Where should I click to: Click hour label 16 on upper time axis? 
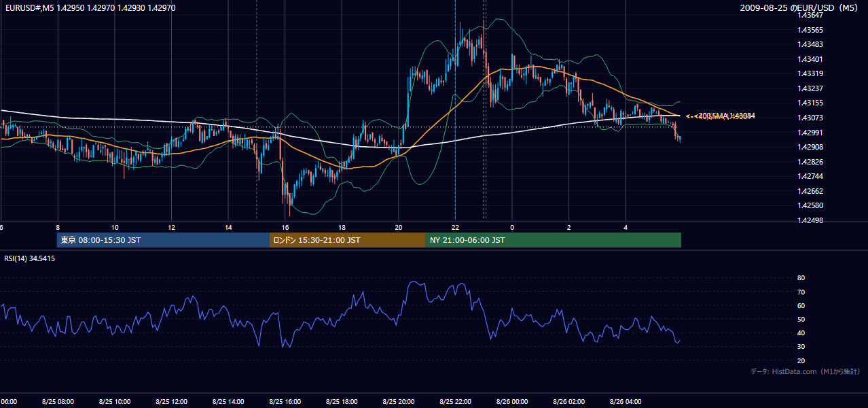click(x=285, y=228)
